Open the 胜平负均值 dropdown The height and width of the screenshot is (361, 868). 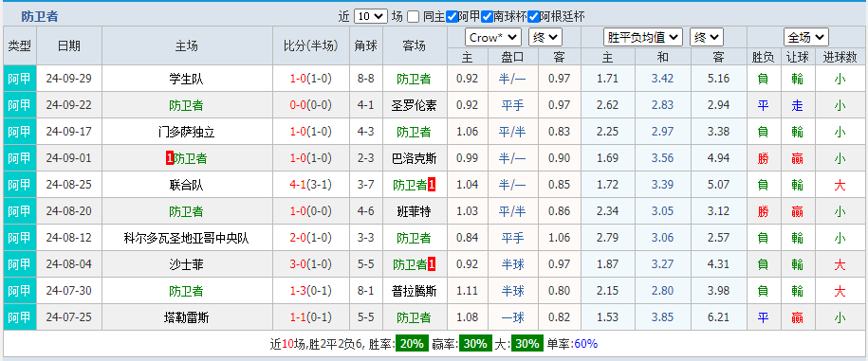[x=643, y=38]
